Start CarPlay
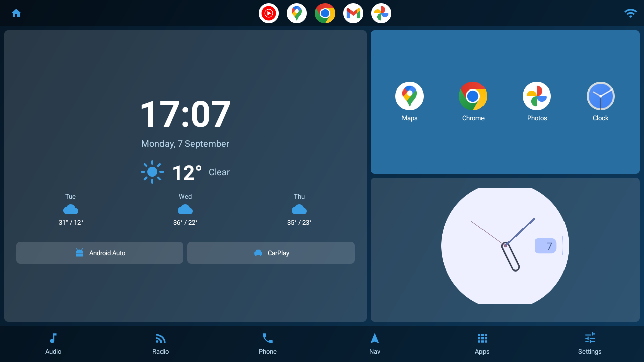The image size is (644, 362). point(271,253)
